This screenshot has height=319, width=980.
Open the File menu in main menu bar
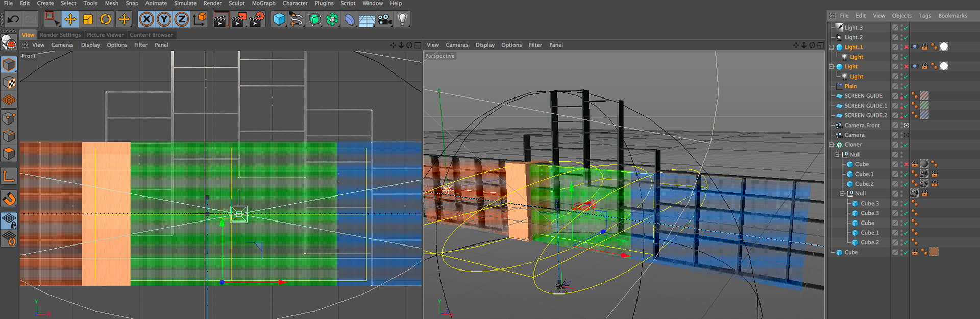[9, 3]
